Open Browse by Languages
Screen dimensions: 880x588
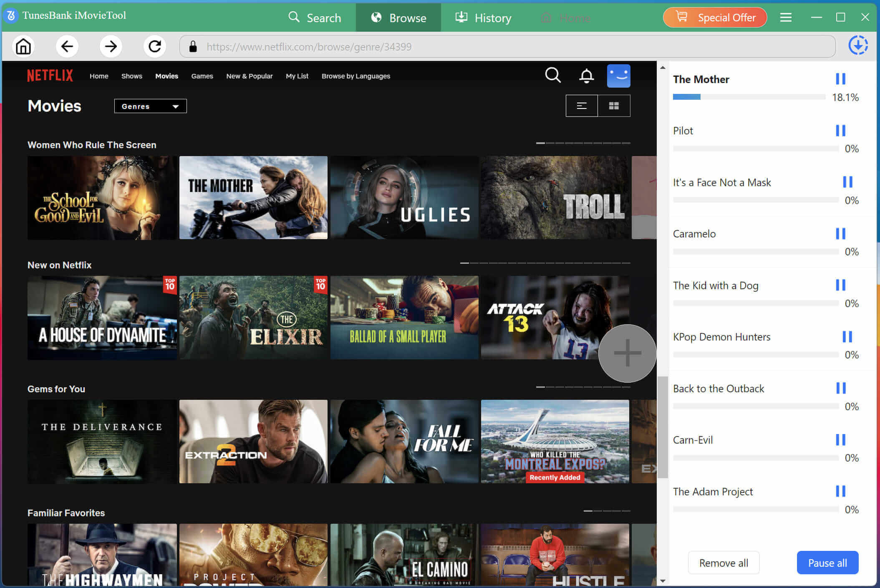coord(356,76)
